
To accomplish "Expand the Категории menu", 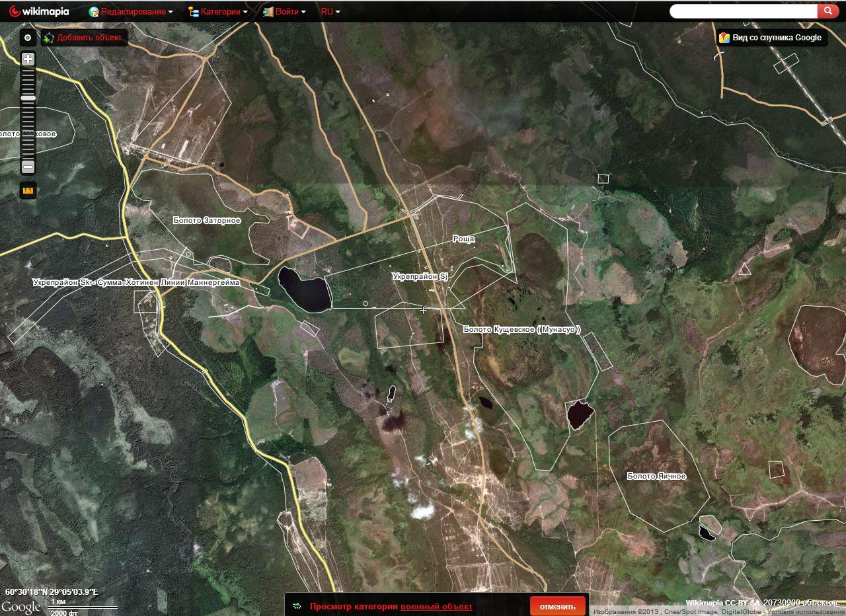I will 218,12.
